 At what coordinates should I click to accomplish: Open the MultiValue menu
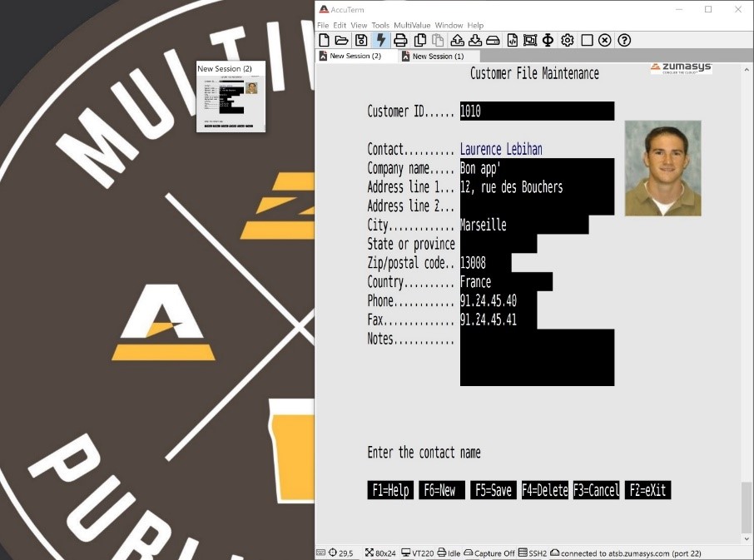[412, 25]
